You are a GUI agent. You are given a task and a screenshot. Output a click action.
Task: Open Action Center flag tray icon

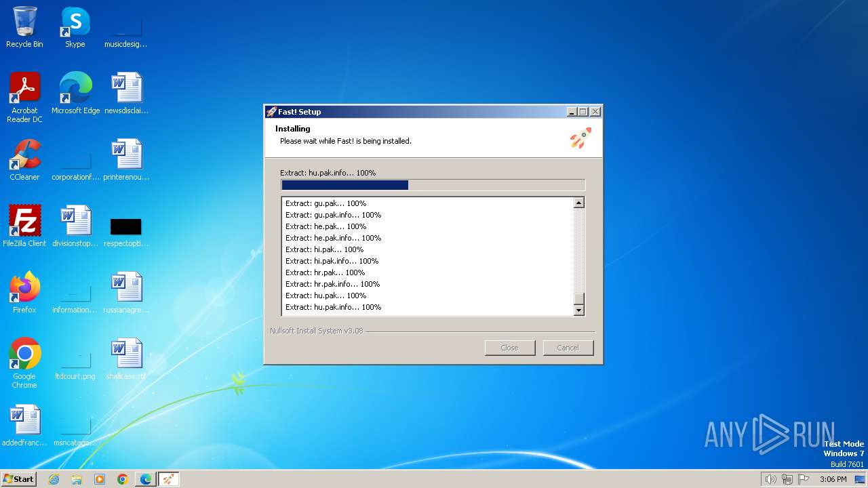click(804, 479)
